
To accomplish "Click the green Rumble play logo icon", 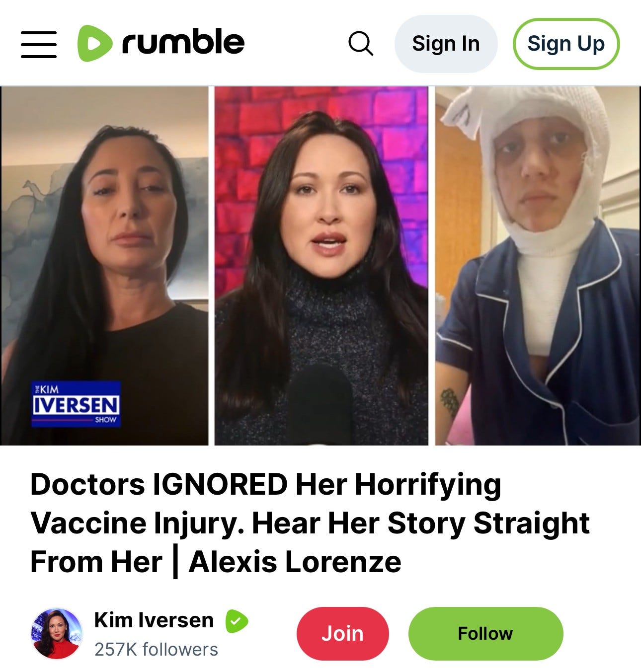I will click(94, 44).
